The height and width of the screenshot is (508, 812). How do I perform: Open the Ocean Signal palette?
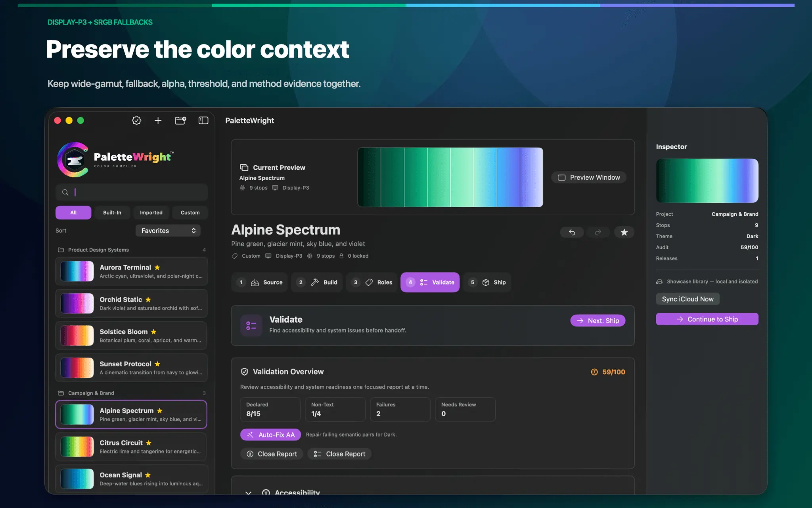(x=132, y=479)
